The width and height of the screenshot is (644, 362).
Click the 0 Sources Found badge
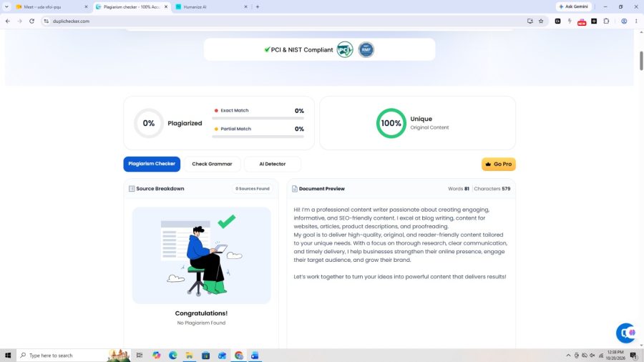tap(252, 189)
